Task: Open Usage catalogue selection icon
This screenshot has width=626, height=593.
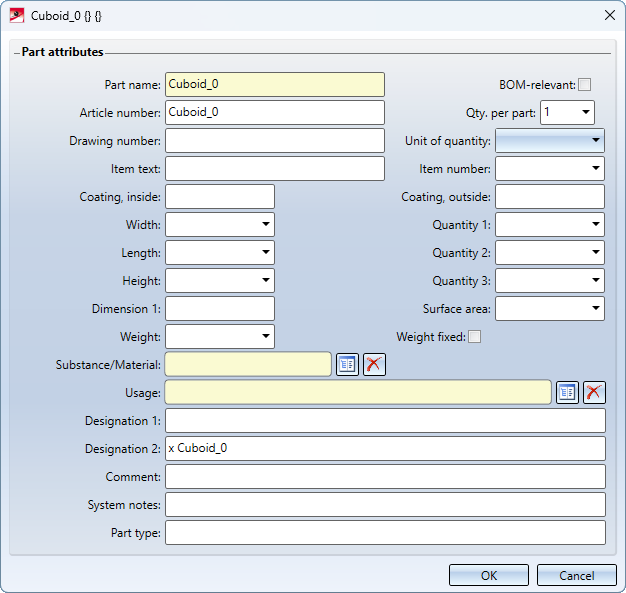Action: click(567, 392)
